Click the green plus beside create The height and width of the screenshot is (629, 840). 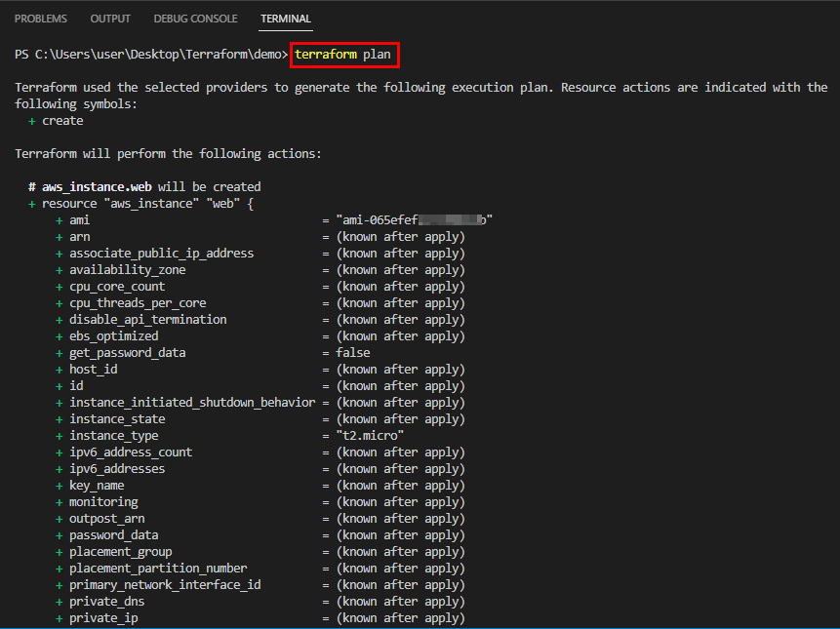(x=32, y=121)
